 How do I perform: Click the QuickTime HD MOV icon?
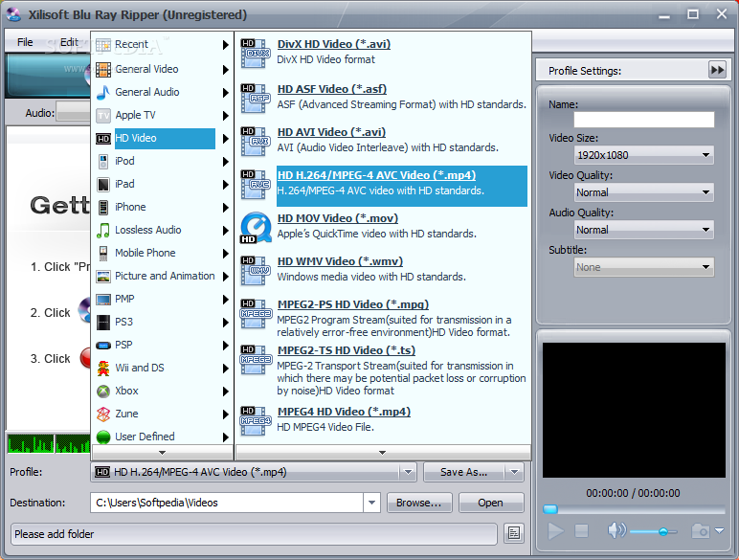pos(256,228)
